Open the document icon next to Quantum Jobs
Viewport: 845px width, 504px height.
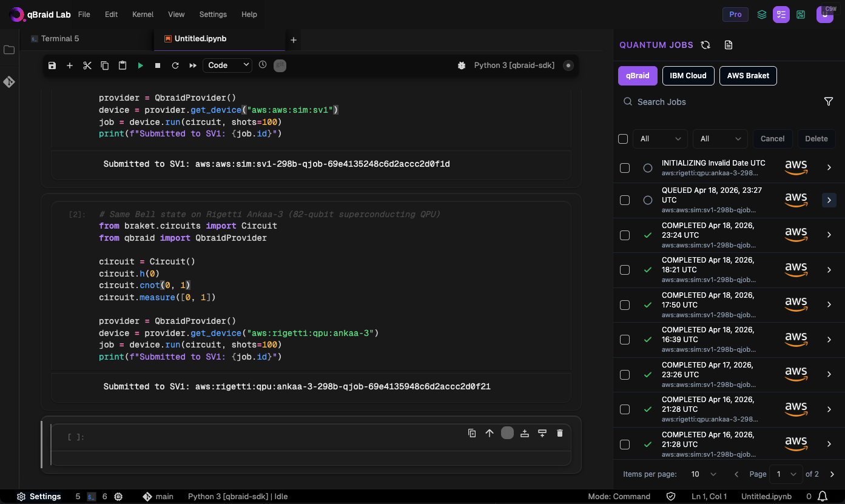[x=729, y=45]
